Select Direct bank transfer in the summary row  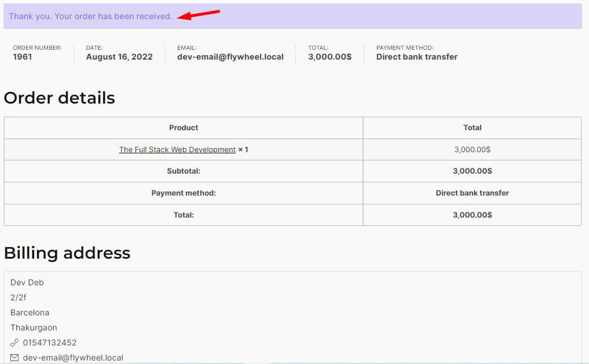pyautogui.click(x=416, y=57)
